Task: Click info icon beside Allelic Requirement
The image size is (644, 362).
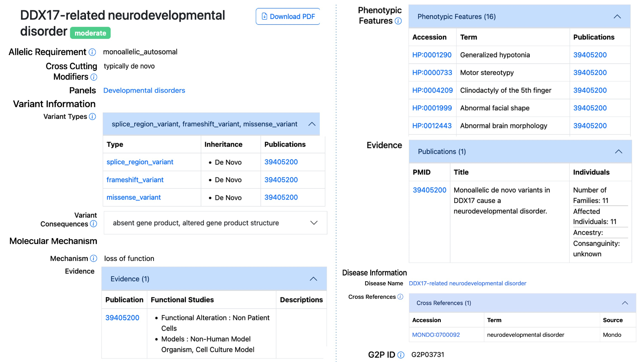Action: tap(92, 52)
